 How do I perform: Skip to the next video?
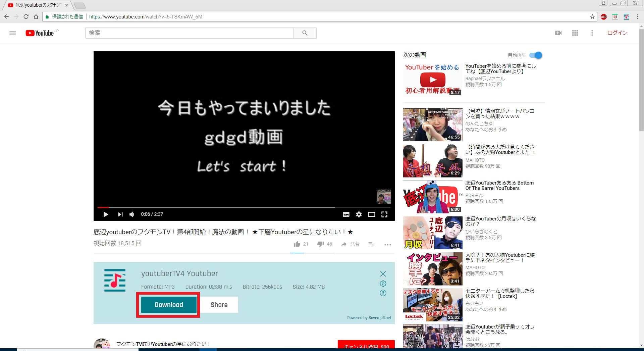tap(120, 214)
